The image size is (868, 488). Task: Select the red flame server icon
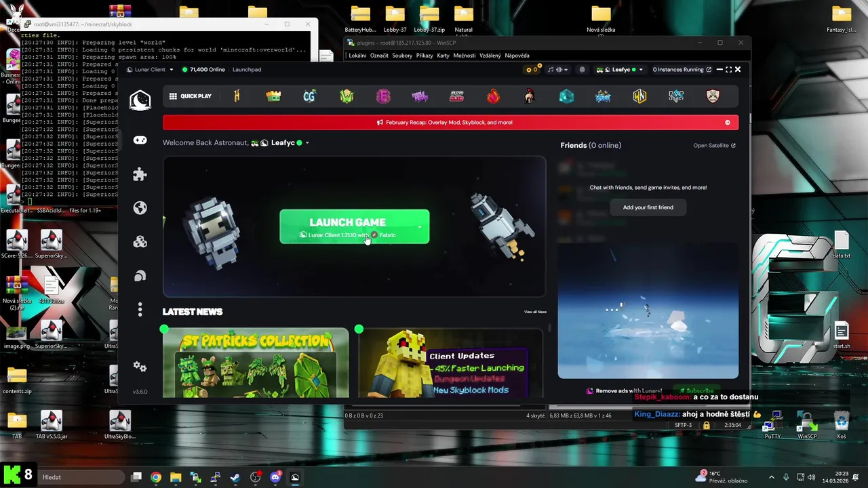point(493,96)
